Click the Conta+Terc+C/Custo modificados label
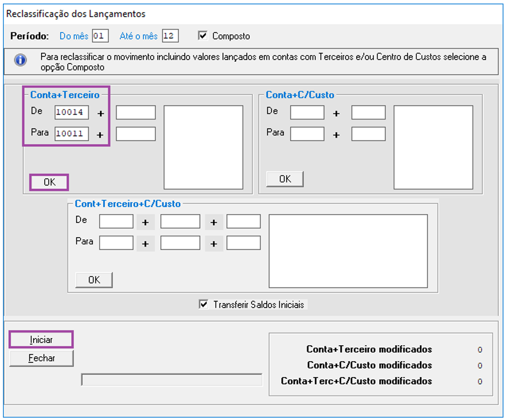507x420 pixels. click(x=356, y=381)
